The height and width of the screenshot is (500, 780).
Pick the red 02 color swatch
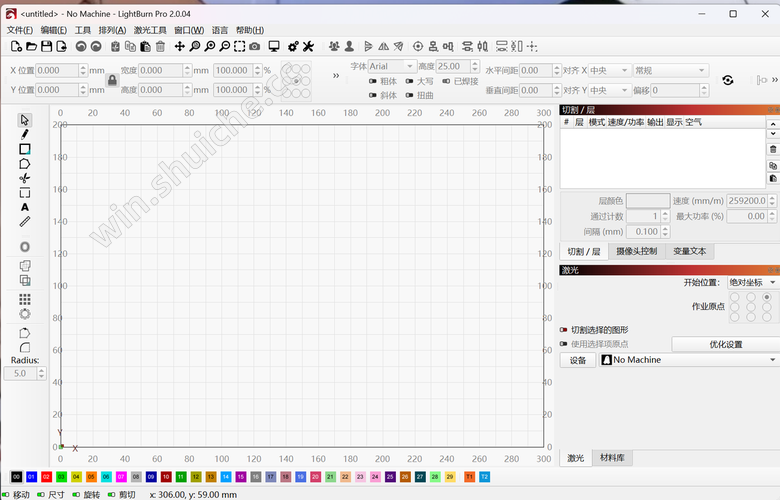[x=47, y=477]
